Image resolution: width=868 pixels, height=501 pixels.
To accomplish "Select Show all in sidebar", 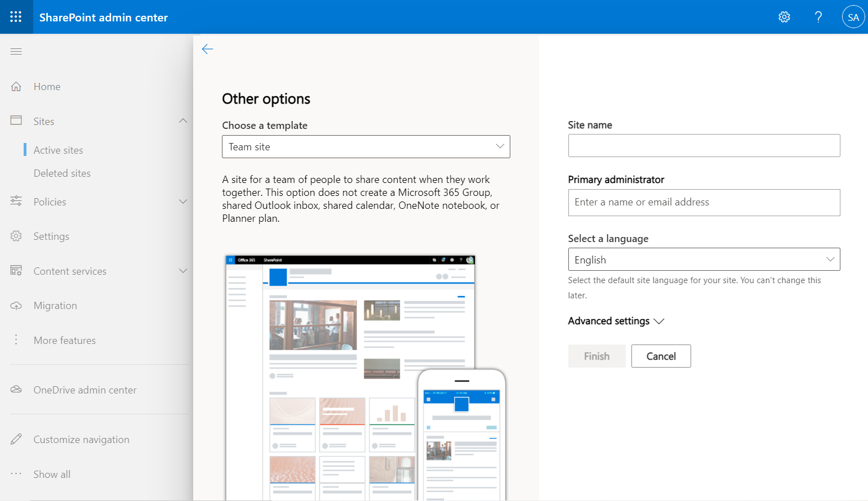I will 52,475.
